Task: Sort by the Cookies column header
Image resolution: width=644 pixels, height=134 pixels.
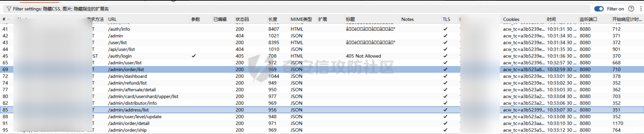Action: pyautogui.click(x=511, y=19)
